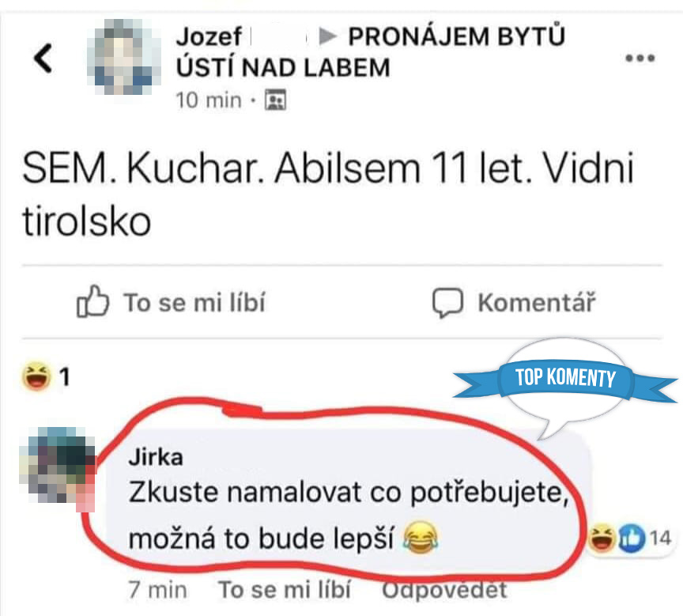Click the group privacy icon beside 10 min
The width and height of the screenshot is (683, 616).
pos(276,100)
